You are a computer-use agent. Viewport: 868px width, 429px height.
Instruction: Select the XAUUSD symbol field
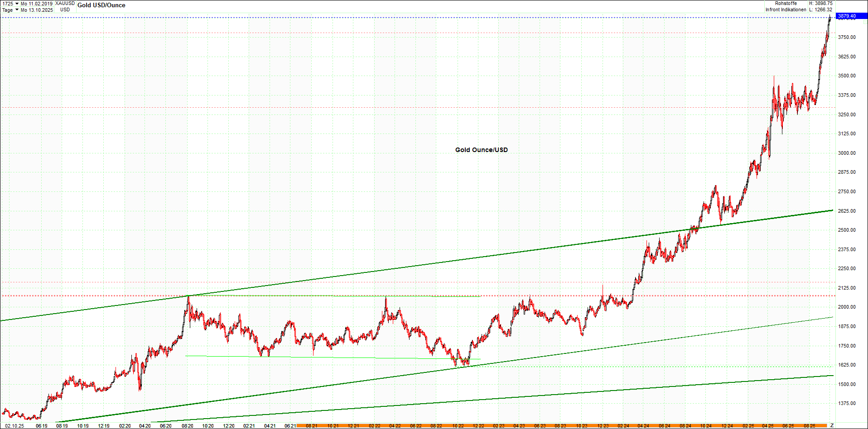tap(65, 4)
